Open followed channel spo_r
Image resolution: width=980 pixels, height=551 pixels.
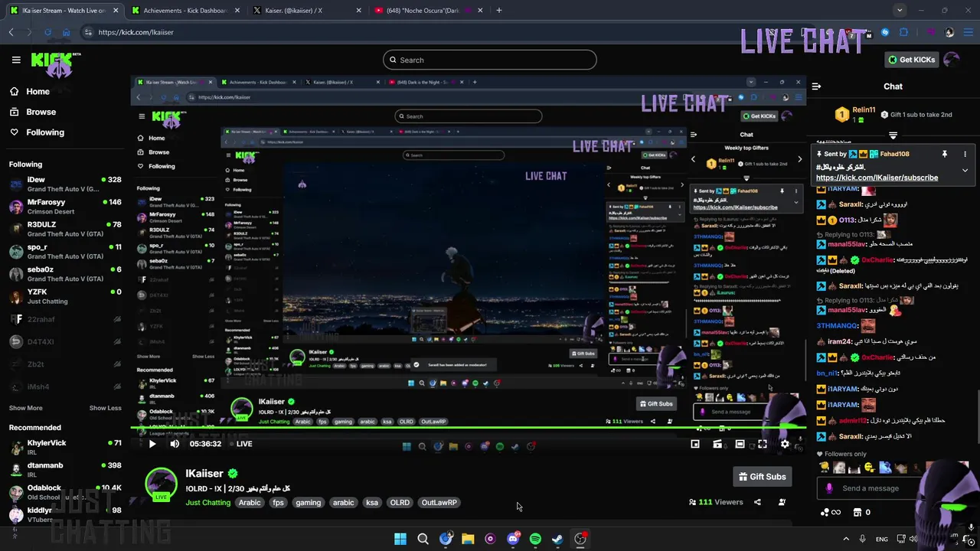pos(65,251)
